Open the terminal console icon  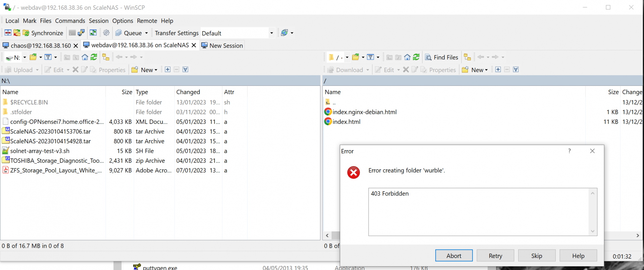(72, 33)
